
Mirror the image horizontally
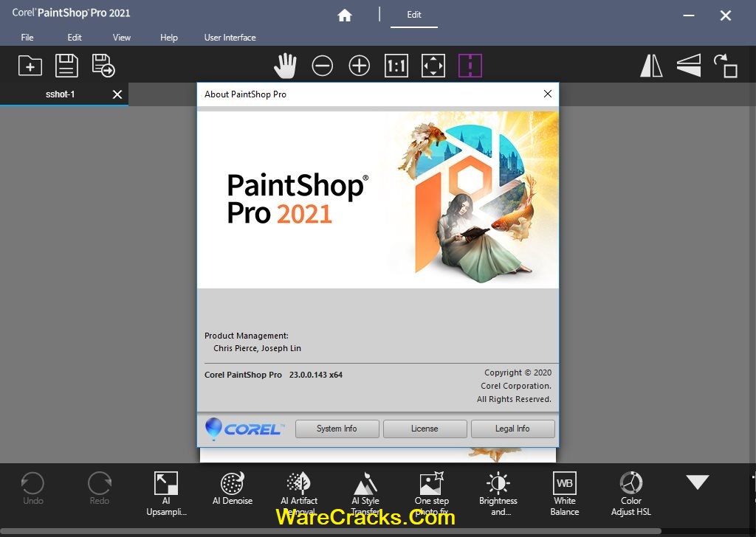coord(650,65)
